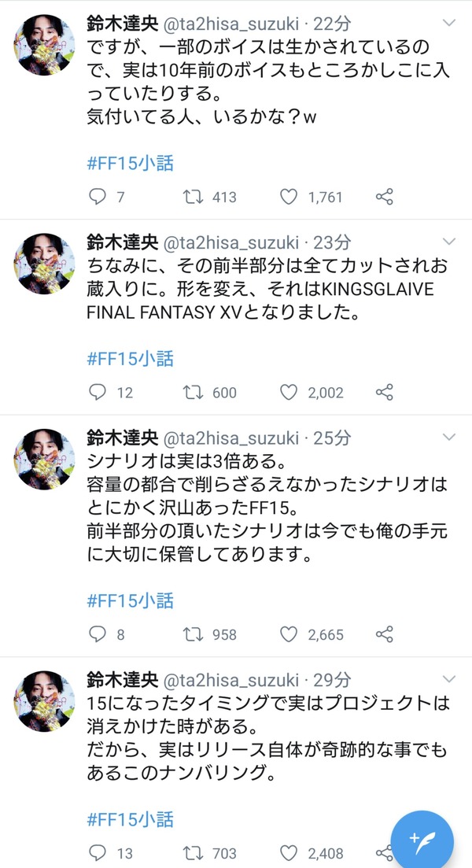Expand the options chevron on the 29分 tweet
This screenshot has height=868, width=472.
(449, 678)
